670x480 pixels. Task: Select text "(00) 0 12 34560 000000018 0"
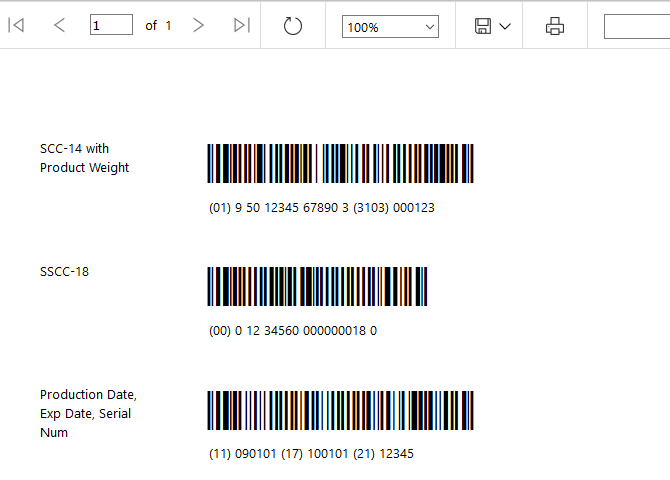(293, 331)
